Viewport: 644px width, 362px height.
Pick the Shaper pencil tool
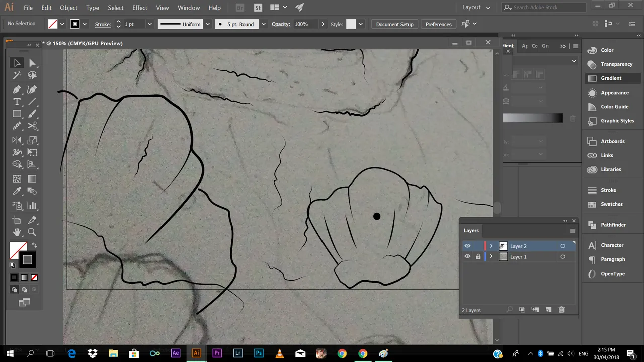(x=17, y=126)
